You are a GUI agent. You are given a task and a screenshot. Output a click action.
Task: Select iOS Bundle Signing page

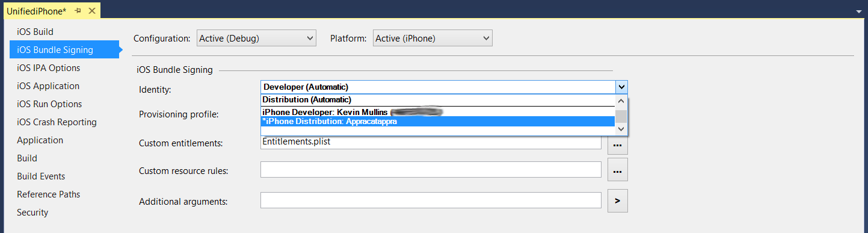coord(64,49)
